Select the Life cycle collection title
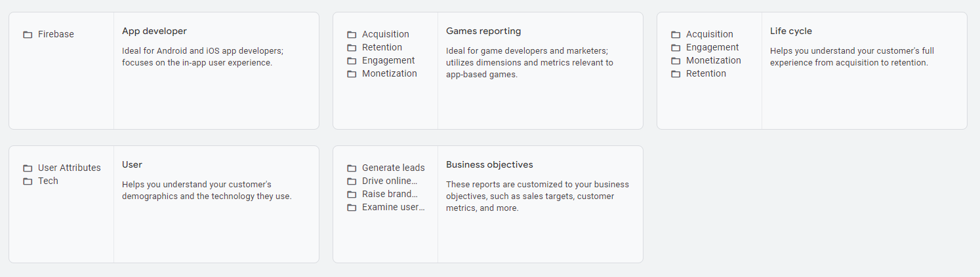Image resolution: width=980 pixels, height=277 pixels. (790, 31)
